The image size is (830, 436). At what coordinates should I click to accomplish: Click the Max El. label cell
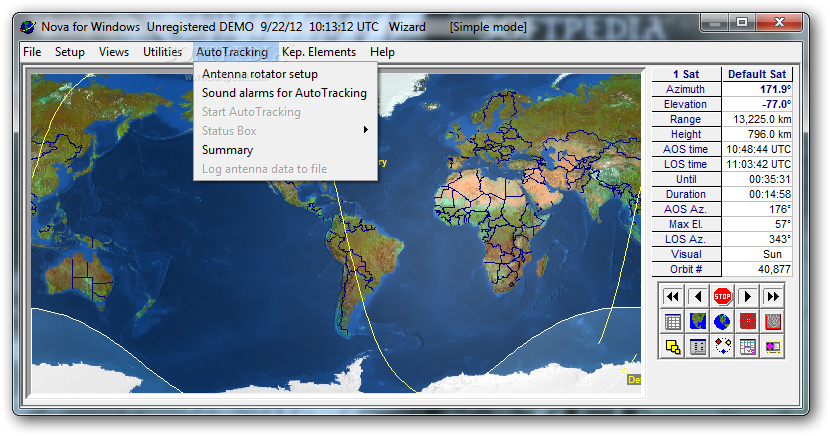pos(686,224)
